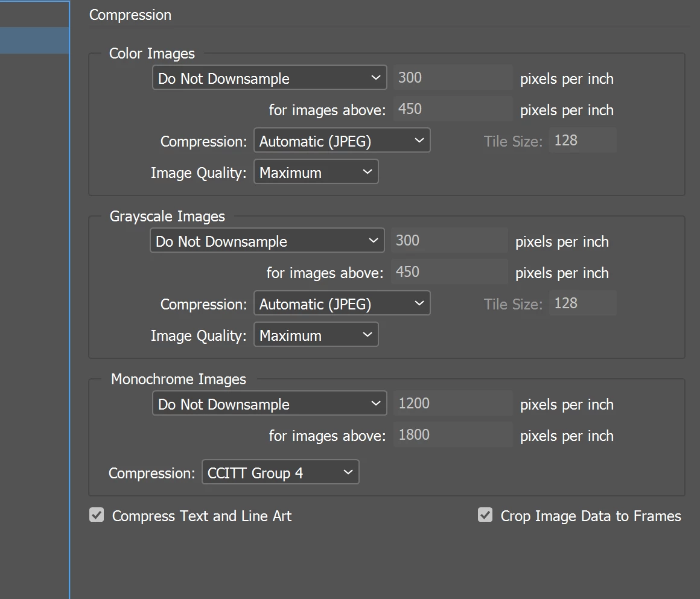Image resolution: width=700 pixels, height=599 pixels.
Task: Click Color Images Tile Size field
Action: pos(582,141)
